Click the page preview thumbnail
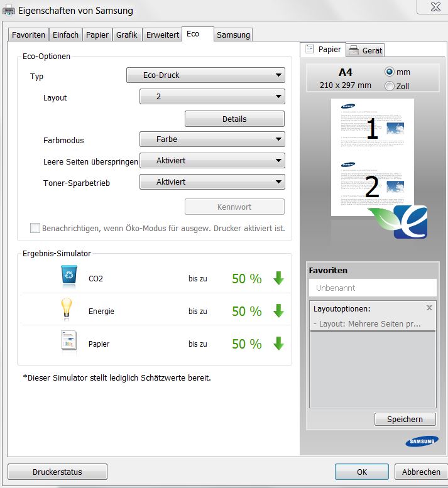This screenshot has width=448, height=488. click(x=373, y=157)
